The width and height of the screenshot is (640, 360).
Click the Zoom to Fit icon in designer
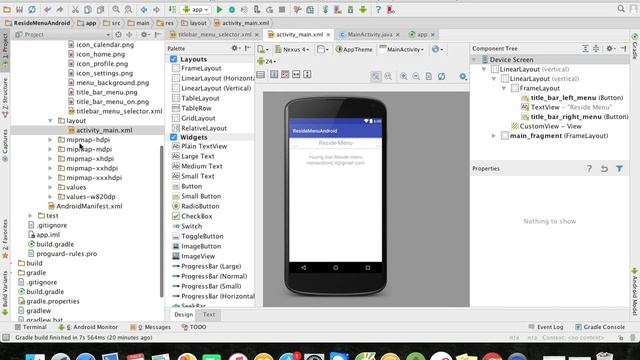(x=376, y=76)
